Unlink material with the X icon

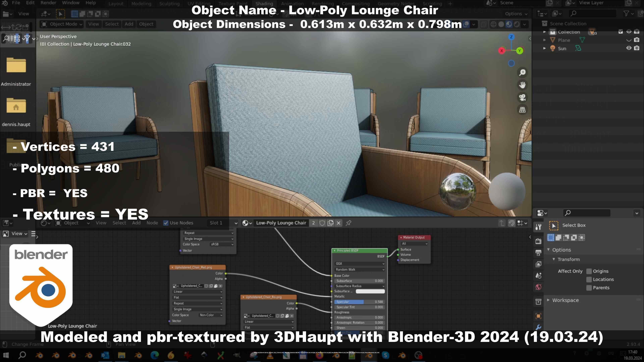(x=338, y=223)
